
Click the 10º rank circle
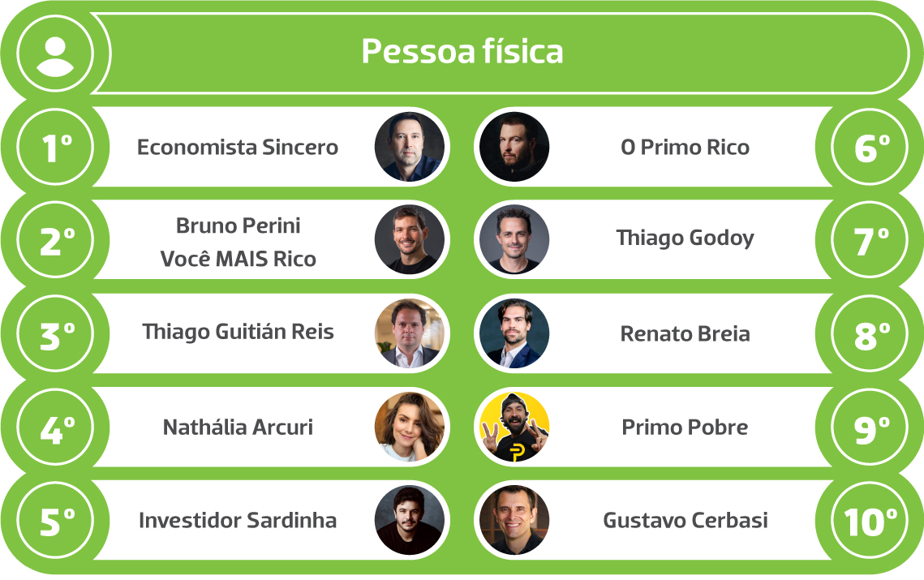870,521
